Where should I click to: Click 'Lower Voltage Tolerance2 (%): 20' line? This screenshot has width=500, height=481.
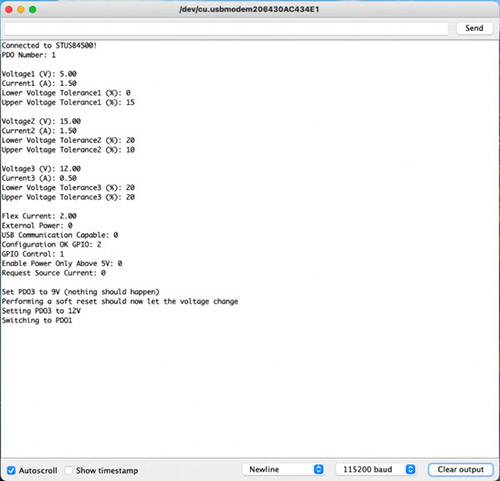[68, 140]
